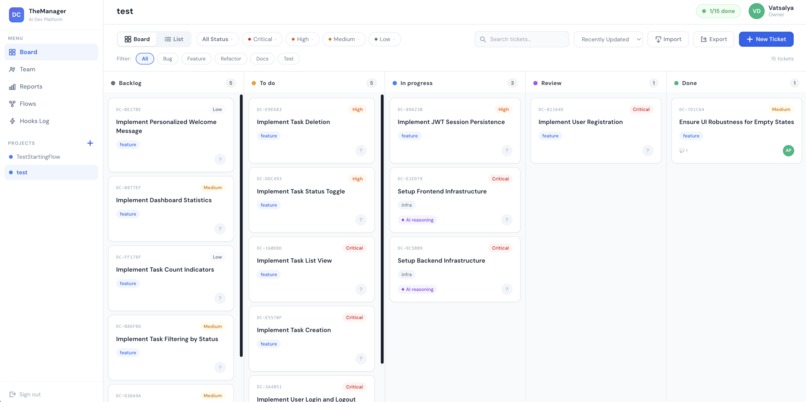Open Setup Backend Infrastructure ticket

click(x=455, y=269)
